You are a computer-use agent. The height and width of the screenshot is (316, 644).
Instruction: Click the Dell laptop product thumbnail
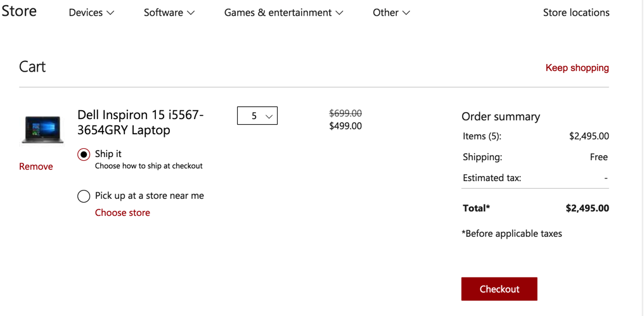pos(42,129)
